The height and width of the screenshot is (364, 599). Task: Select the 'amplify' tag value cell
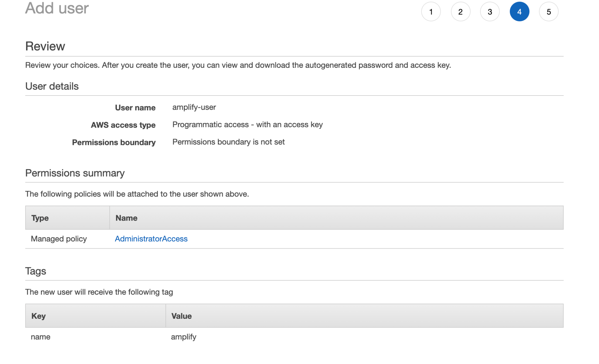[x=184, y=337]
